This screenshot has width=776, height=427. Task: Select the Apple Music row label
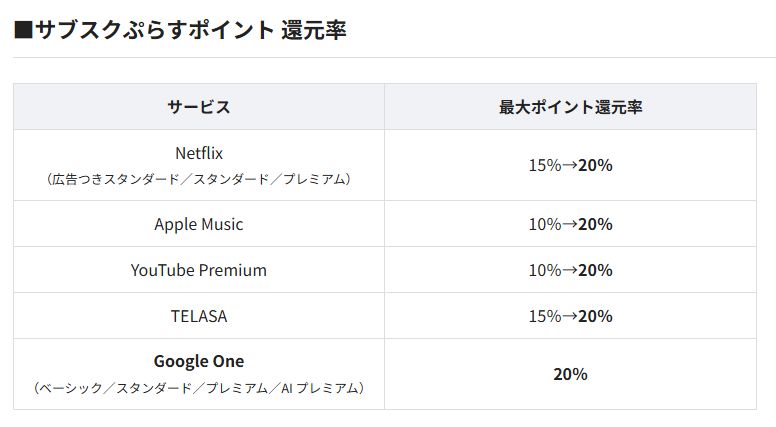click(x=198, y=224)
